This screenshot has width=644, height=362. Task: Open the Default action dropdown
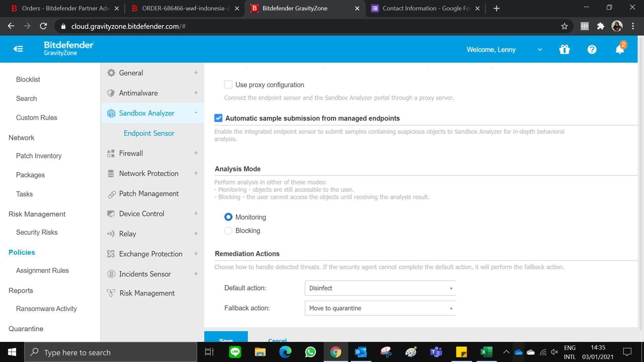380,288
